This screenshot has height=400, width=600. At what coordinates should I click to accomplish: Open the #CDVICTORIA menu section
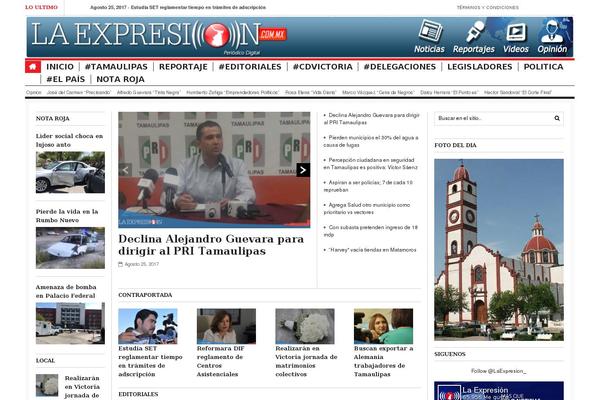pos(323,67)
